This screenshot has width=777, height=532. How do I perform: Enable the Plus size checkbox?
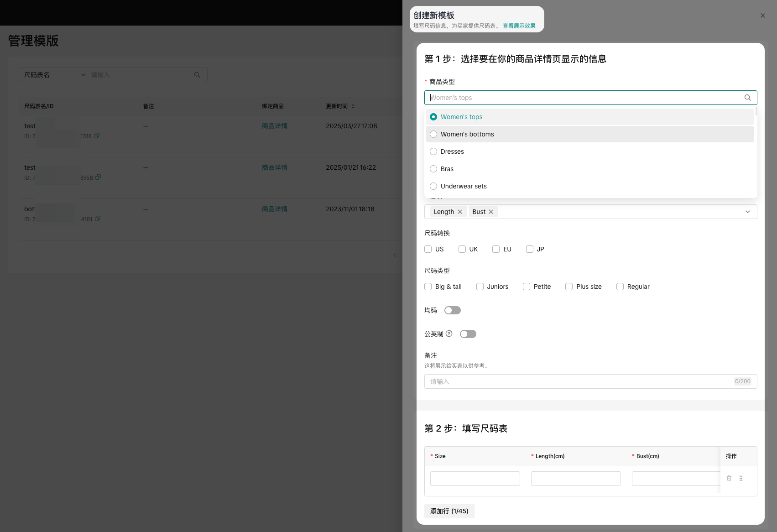pyautogui.click(x=569, y=287)
